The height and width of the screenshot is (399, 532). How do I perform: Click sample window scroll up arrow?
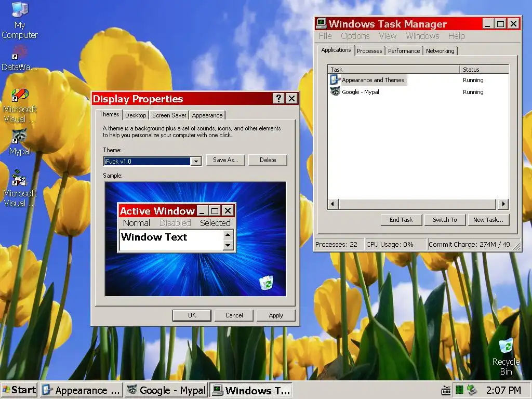point(228,234)
